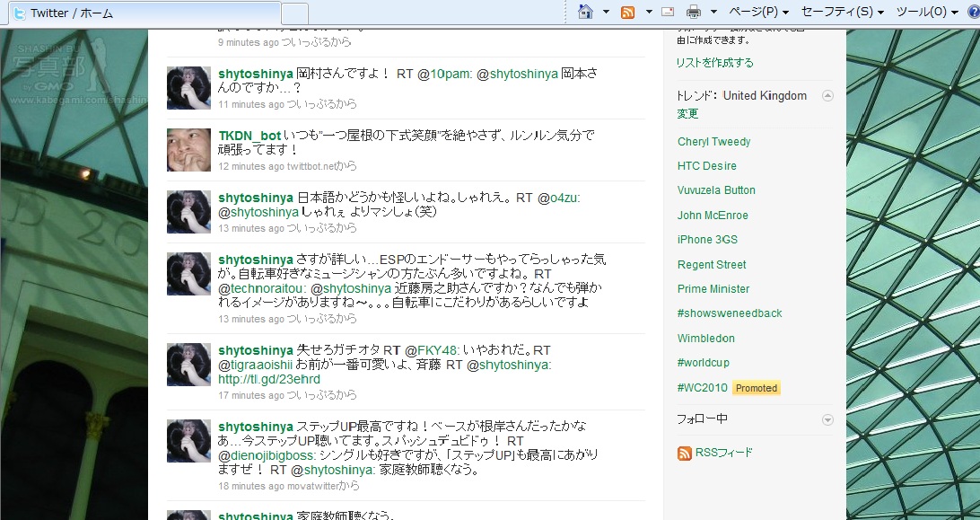Open a new blank browser tab
The width and height of the screenshot is (980, 520).
(x=294, y=13)
